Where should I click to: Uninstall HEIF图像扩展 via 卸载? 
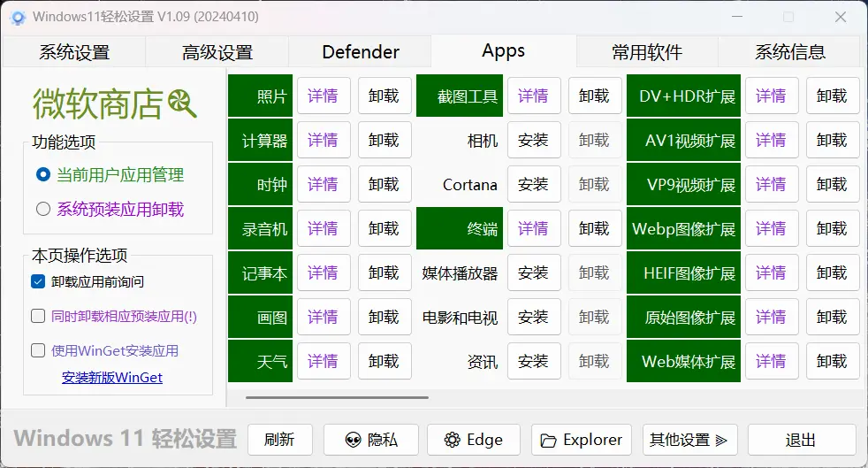(833, 273)
